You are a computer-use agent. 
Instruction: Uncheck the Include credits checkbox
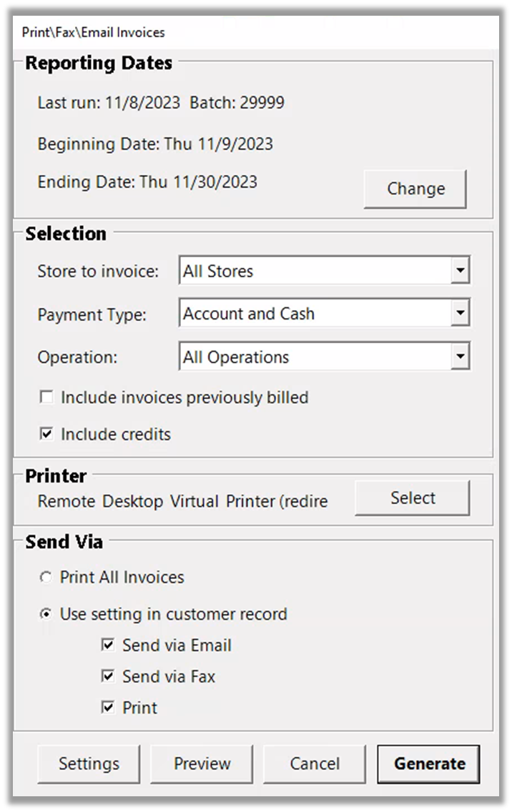(x=46, y=435)
